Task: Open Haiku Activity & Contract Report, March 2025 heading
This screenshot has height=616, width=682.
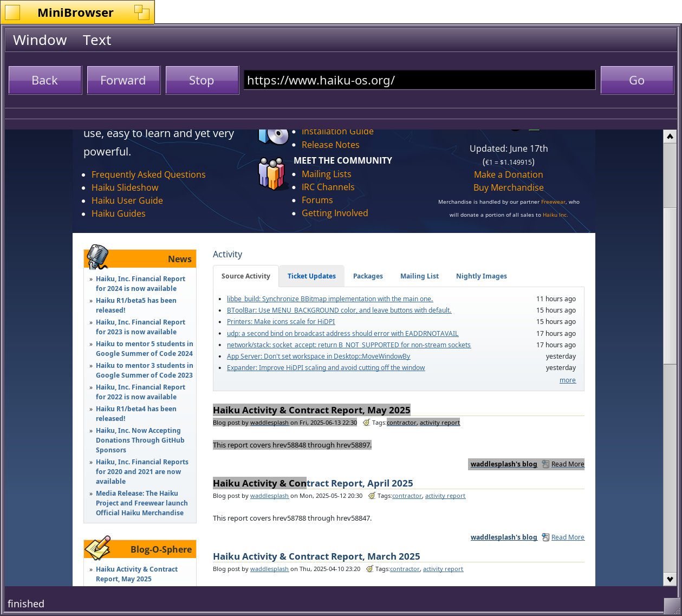Action: 316,556
